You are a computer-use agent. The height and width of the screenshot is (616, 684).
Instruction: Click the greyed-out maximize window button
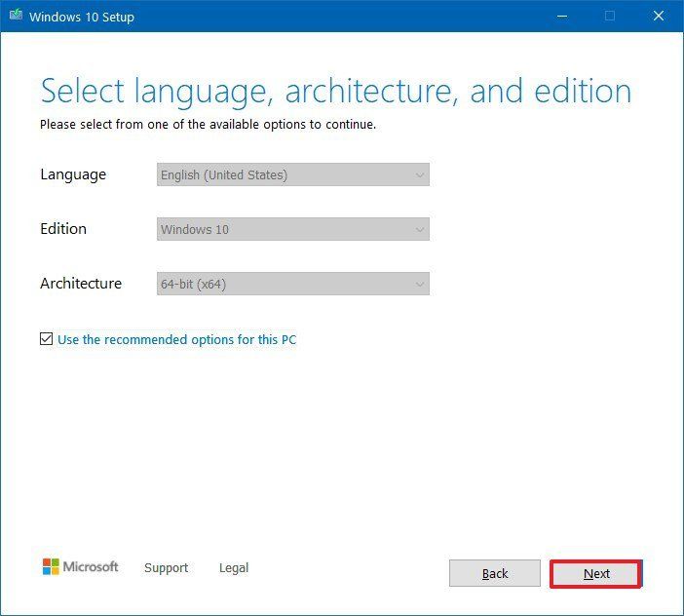610,17
